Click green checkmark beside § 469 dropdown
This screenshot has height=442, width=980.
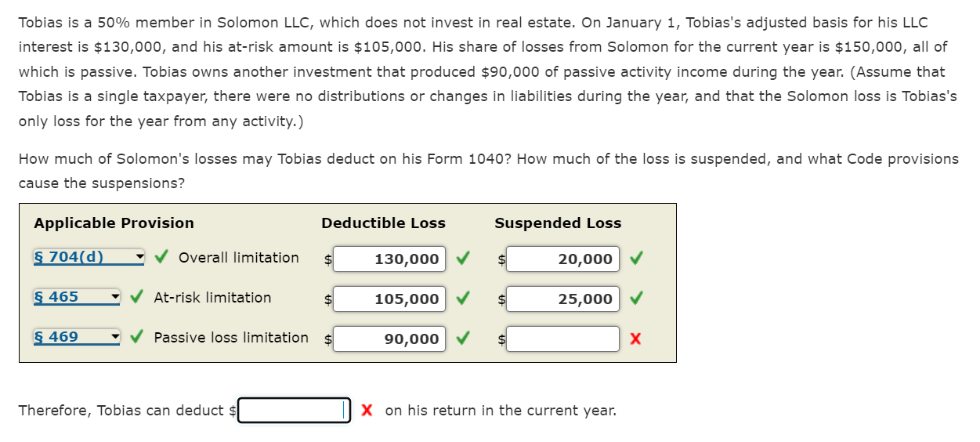pyautogui.click(x=137, y=337)
